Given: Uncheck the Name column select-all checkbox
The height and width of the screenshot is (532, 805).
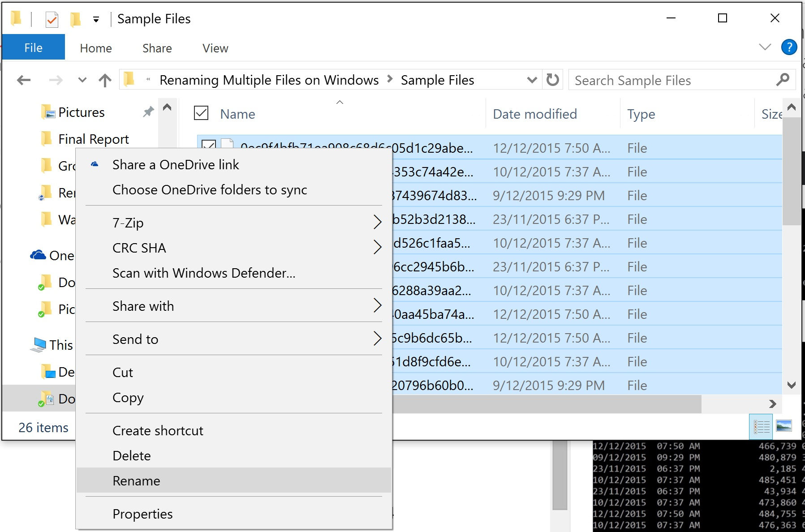Looking at the screenshot, I should pos(202,113).
